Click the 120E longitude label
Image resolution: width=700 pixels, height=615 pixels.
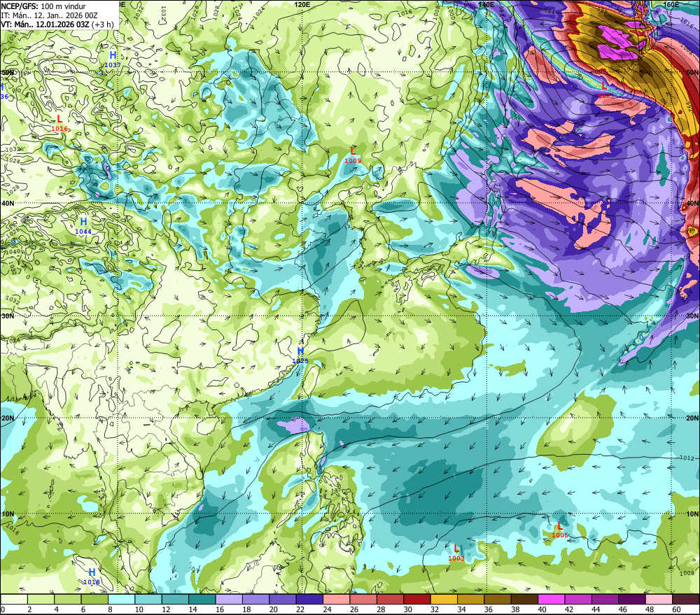tap(302, 4)
